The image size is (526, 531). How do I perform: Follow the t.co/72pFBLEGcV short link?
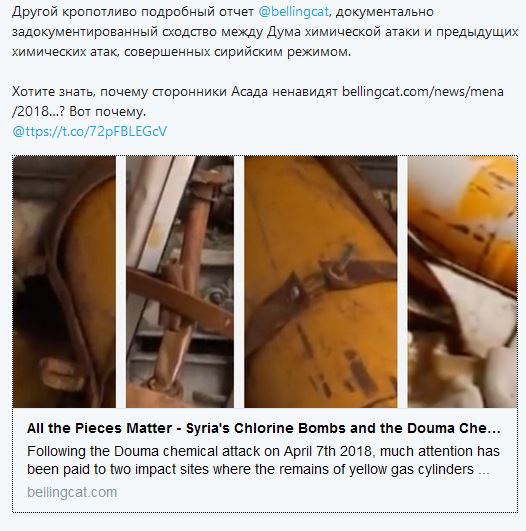click(x=89, y=131)
